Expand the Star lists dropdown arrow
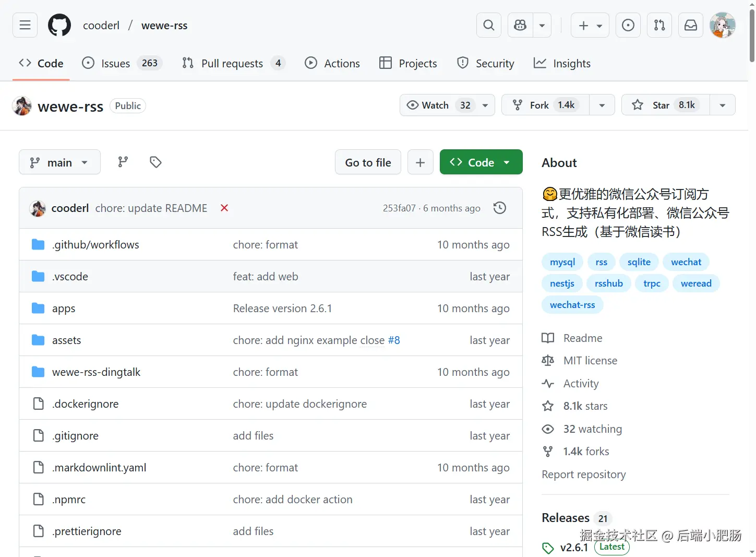This screenshot has height=557, width=756. tap(723, 105)
